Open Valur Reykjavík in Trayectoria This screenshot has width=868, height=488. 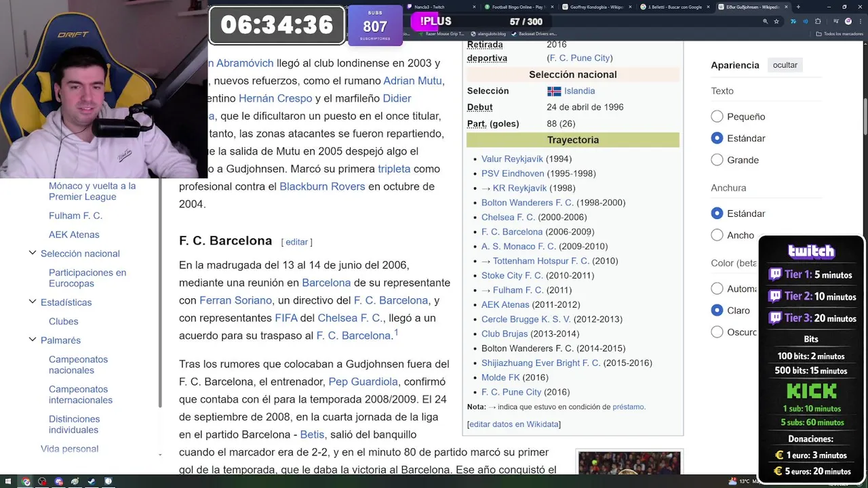tap(512, 159)
